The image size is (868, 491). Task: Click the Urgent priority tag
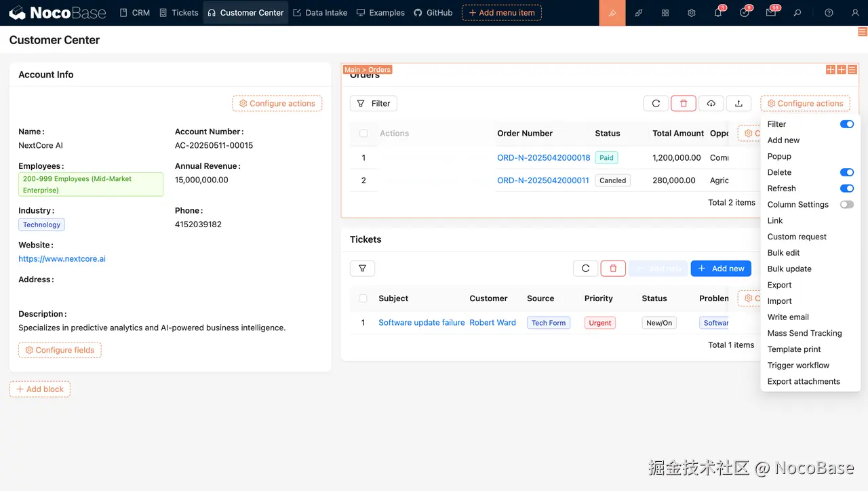tap(600, 323)
